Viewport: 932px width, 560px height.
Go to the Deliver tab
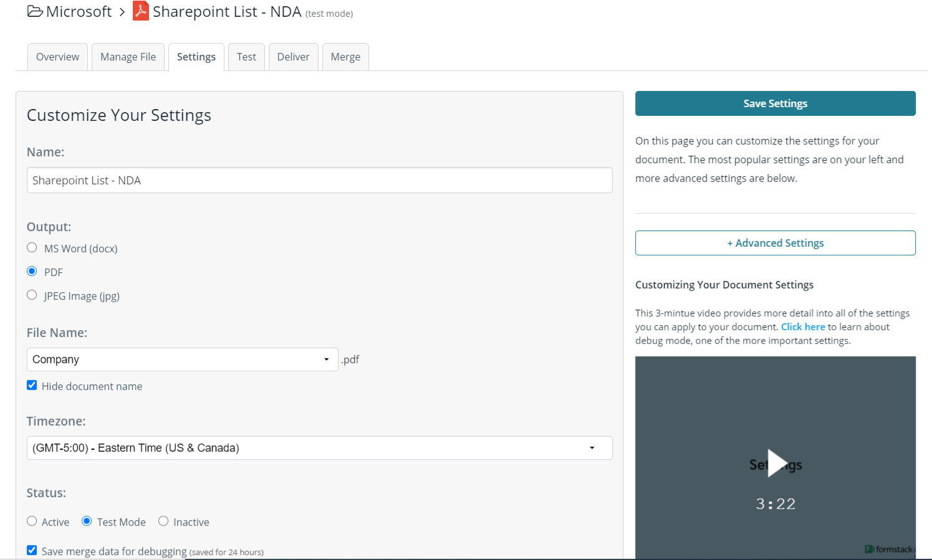[x=293, y=57]
